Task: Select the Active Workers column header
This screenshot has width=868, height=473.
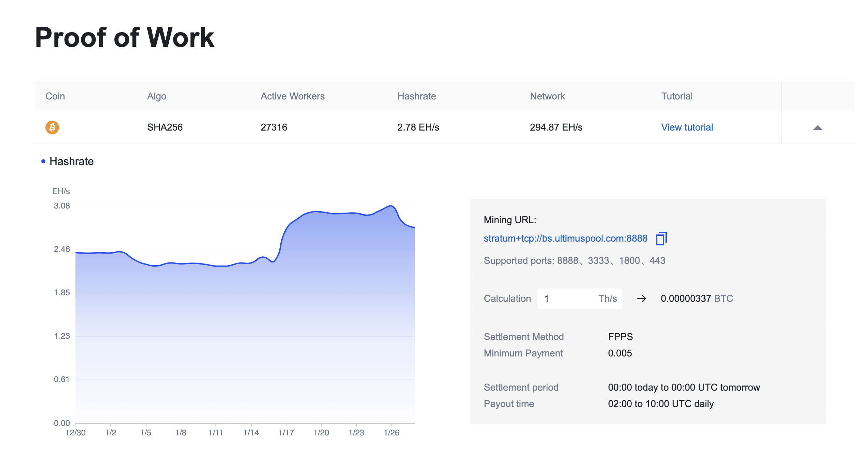Action: pos(292,96)
